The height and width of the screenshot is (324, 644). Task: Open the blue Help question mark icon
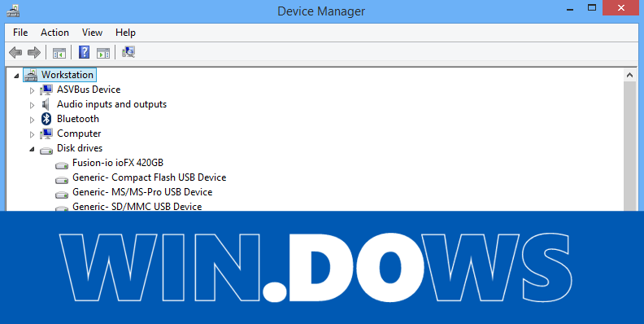[x=85, y=52]
